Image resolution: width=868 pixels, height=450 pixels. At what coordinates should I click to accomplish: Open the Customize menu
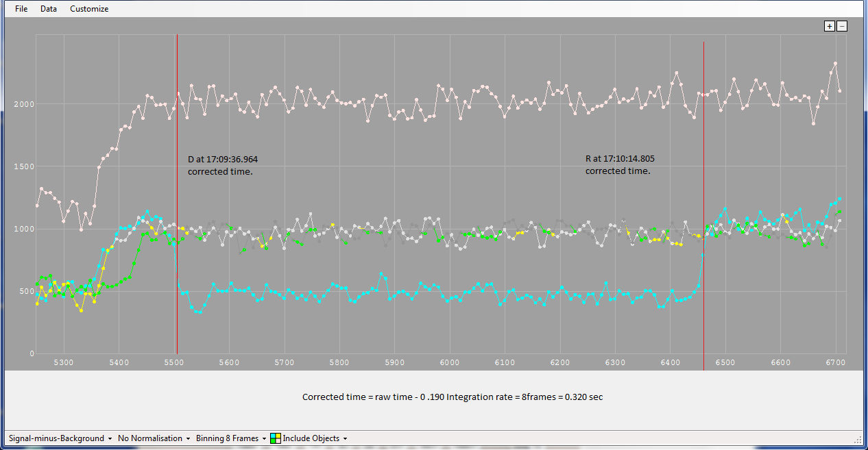click(89, 9)
